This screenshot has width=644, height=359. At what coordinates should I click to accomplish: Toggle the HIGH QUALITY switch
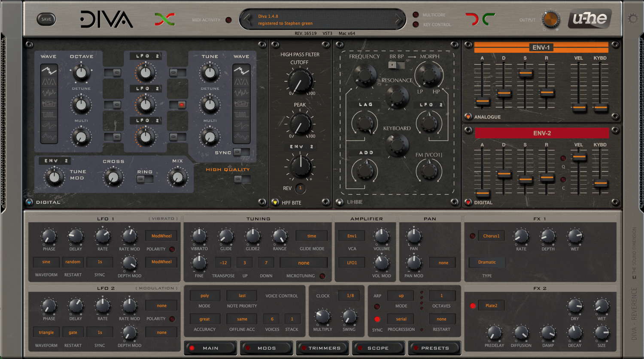coord(242,179)
